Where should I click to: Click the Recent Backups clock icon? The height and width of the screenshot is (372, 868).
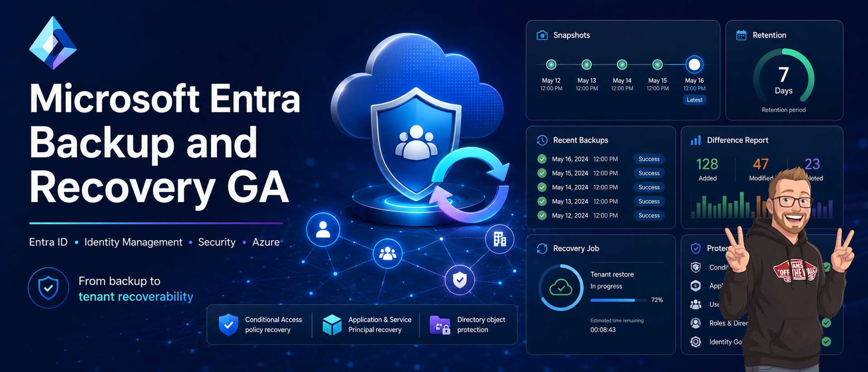[542, 140]
